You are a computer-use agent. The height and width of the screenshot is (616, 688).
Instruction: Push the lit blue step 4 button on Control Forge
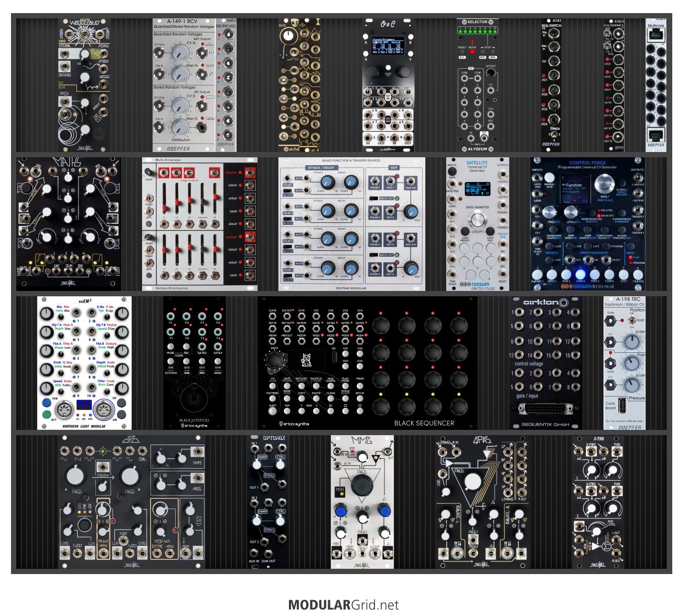(580, 274)
